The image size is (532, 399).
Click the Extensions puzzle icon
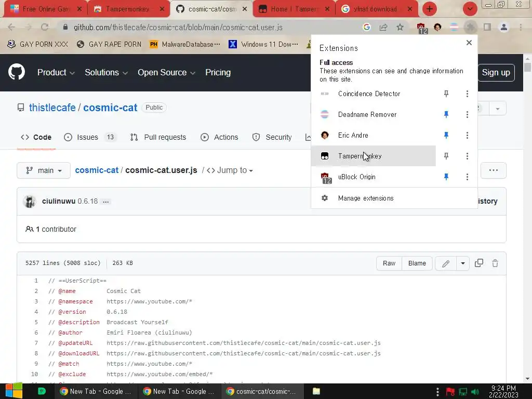[471, 27]
